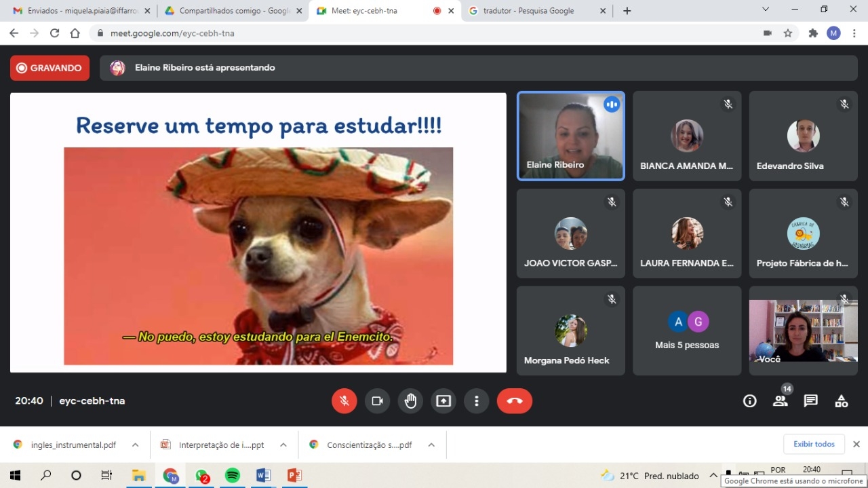Open the activities shapes icon
The image size is (868, 488).
click(x=841, y=401)
